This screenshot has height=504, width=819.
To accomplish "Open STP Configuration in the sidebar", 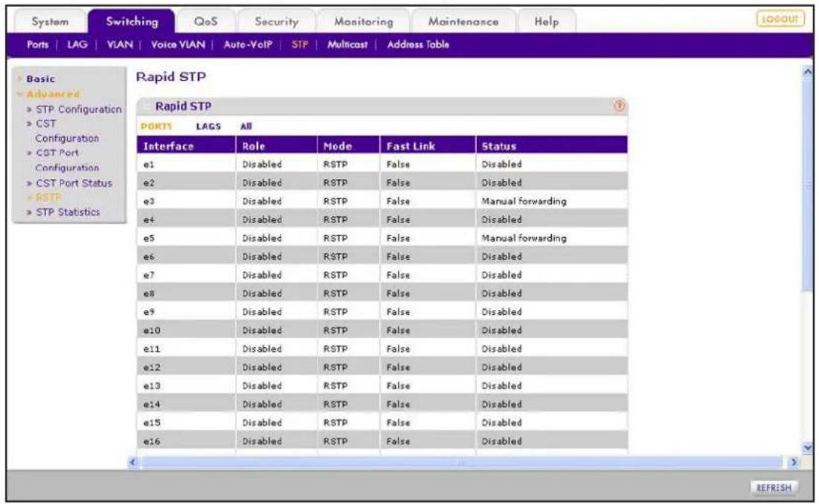I will point(78,109).
